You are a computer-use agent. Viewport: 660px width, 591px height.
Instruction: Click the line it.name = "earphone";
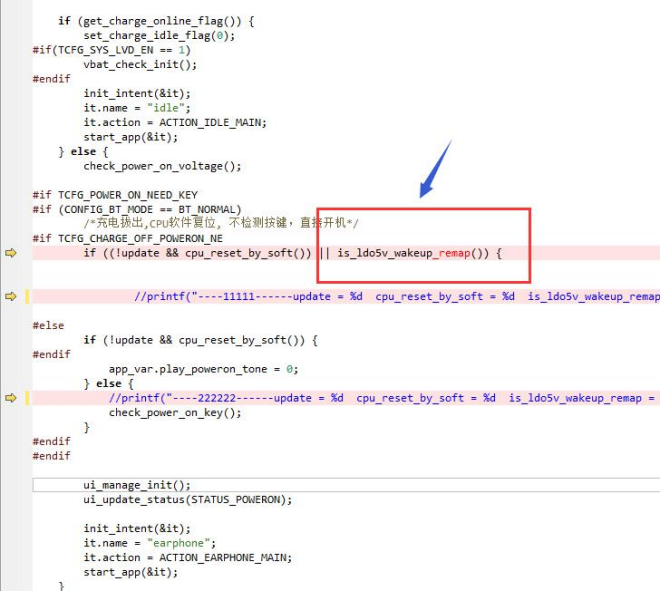[149, 543]
